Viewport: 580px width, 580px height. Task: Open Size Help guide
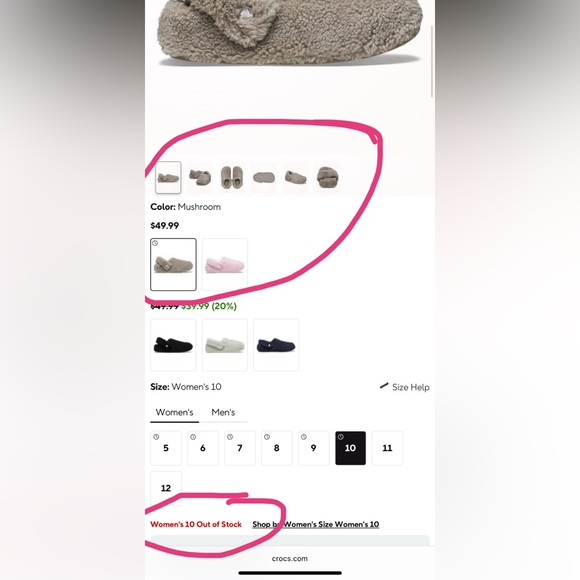coord(405,387)
